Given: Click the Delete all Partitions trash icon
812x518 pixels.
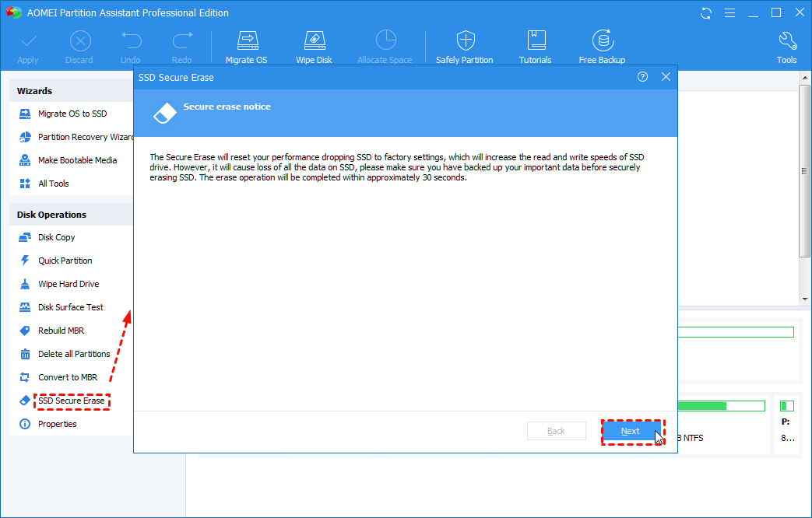Looking at the screenshot, I should [25, 354].
